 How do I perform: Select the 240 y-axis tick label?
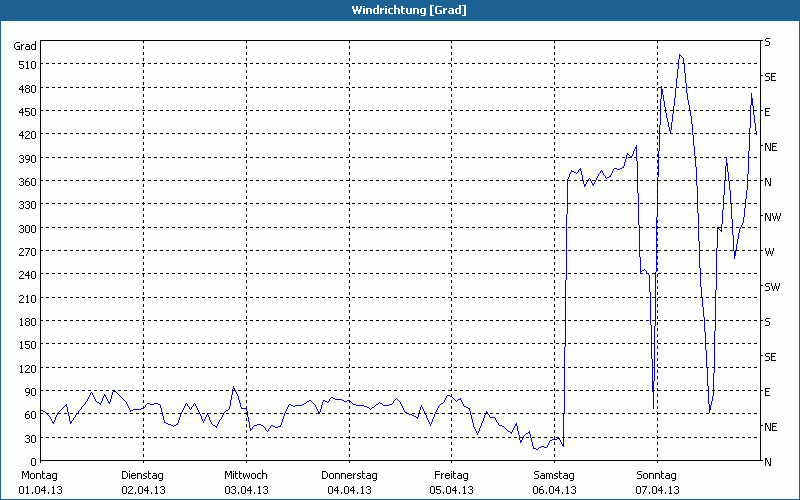click(28, 275)
